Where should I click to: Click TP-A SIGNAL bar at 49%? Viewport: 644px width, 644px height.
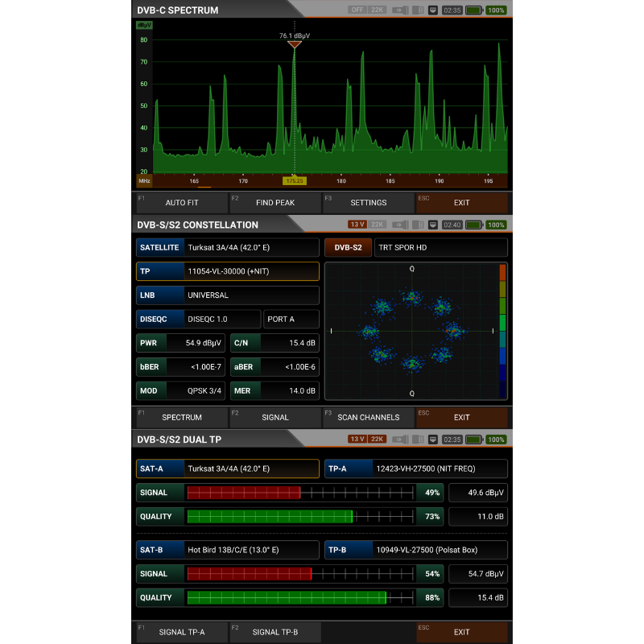pos(300,493)
